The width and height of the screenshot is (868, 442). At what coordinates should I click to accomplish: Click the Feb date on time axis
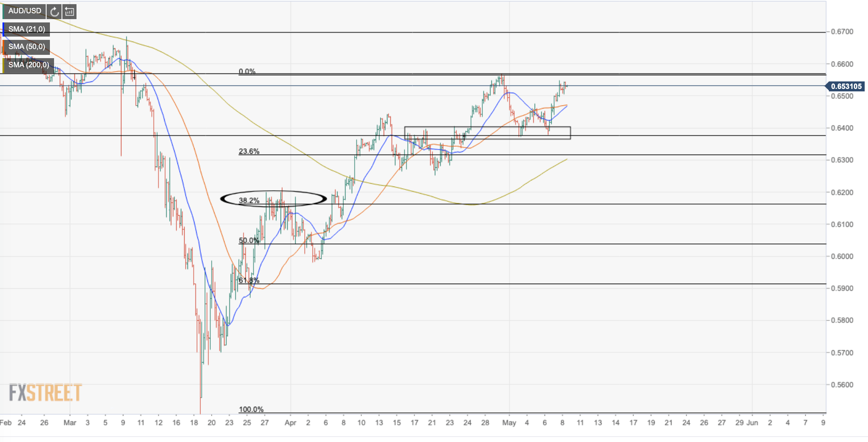pos(6,423)
